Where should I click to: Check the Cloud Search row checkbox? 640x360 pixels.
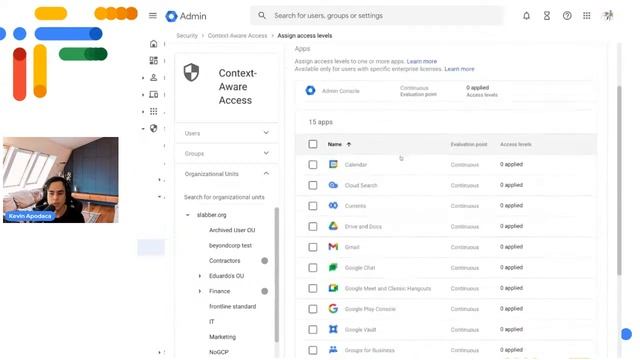coord(313,185)
